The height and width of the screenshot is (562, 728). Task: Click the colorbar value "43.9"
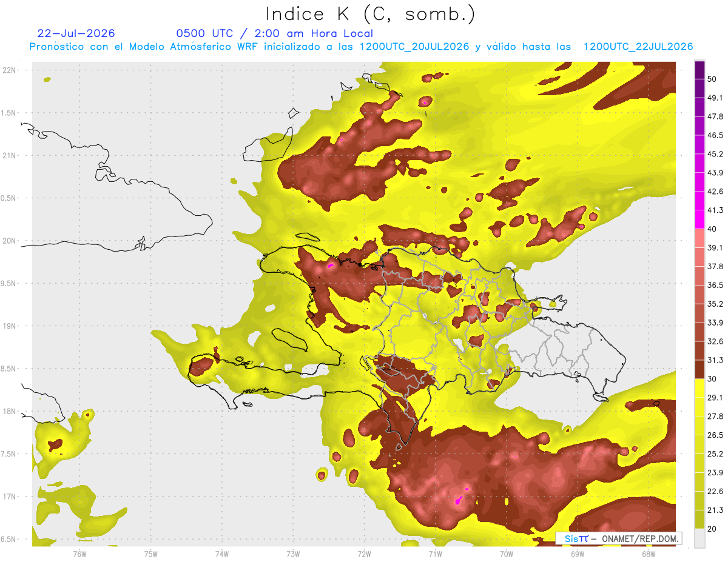pos(715,173)
